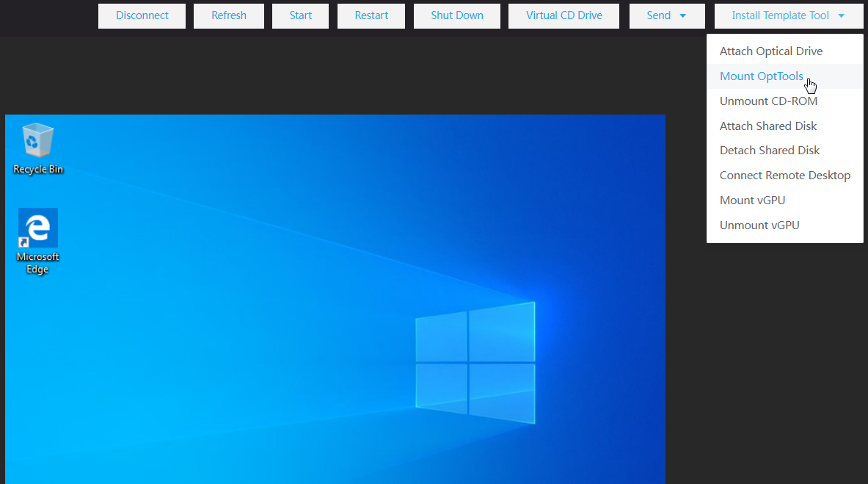Select Connect Remote Desktop entry

785,176
